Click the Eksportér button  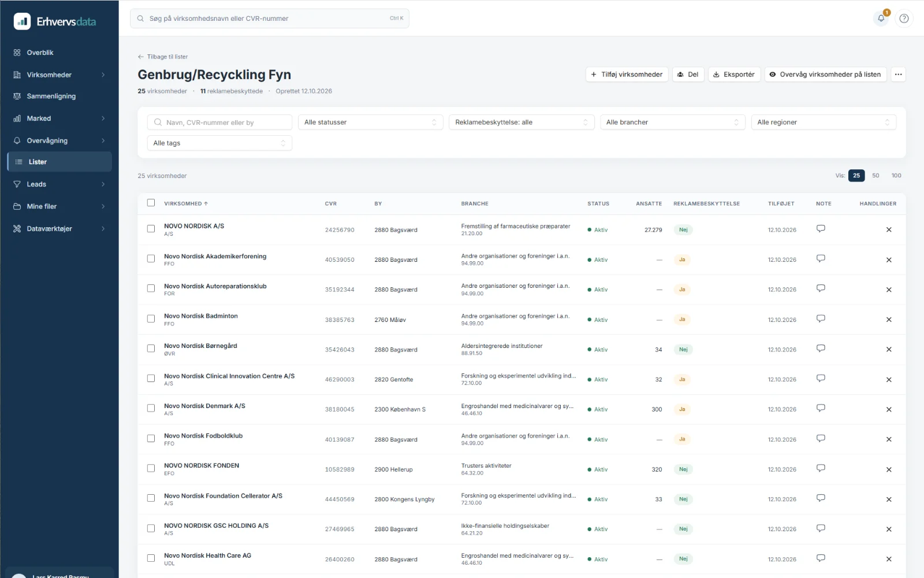point(734,75)
